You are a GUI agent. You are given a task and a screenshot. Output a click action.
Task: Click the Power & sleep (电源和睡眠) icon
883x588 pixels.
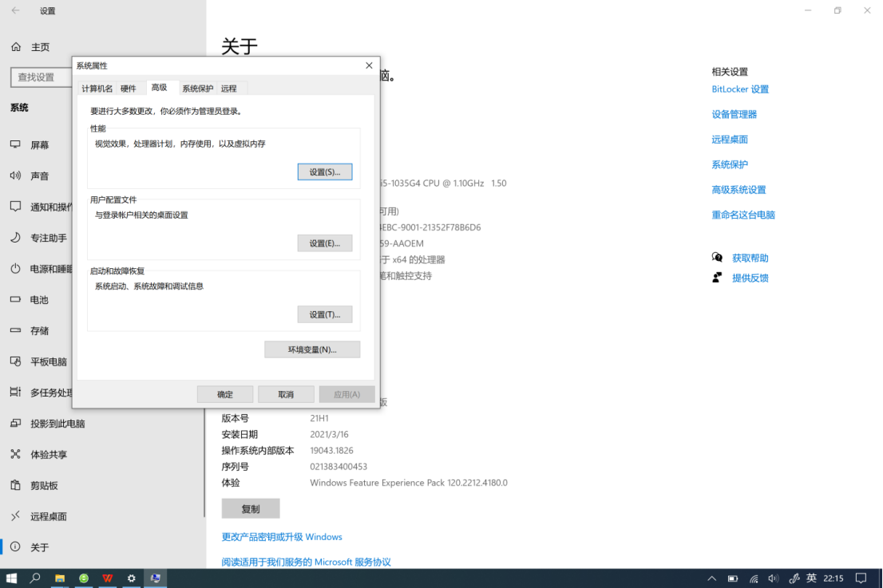coord(16,268)
